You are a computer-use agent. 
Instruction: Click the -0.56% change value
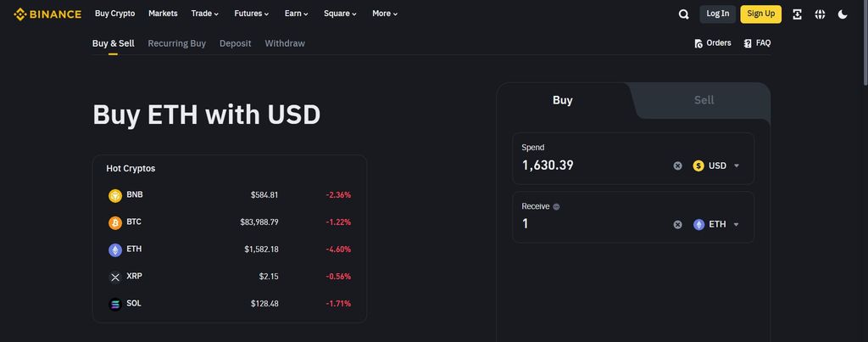coord(338,277)
